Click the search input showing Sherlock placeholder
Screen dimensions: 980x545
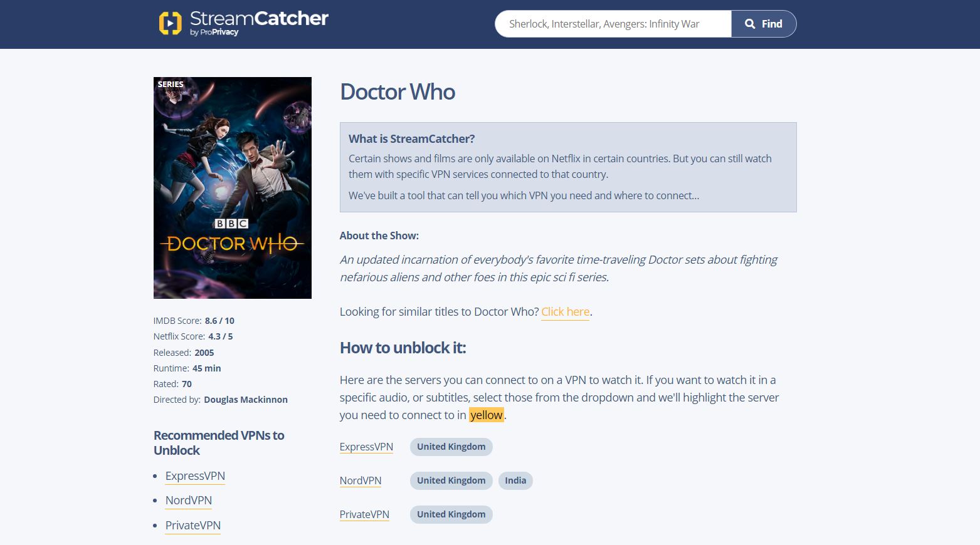[613, 23]
